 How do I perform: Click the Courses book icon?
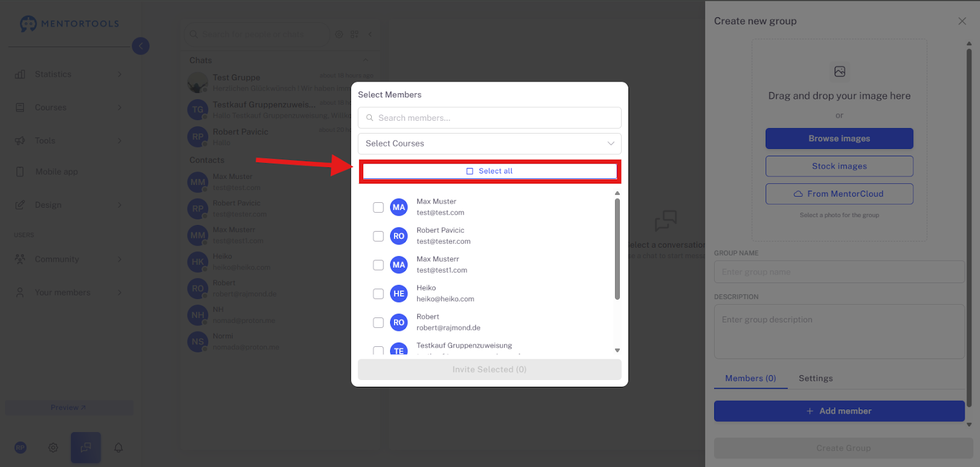click(x=20, y=107)
